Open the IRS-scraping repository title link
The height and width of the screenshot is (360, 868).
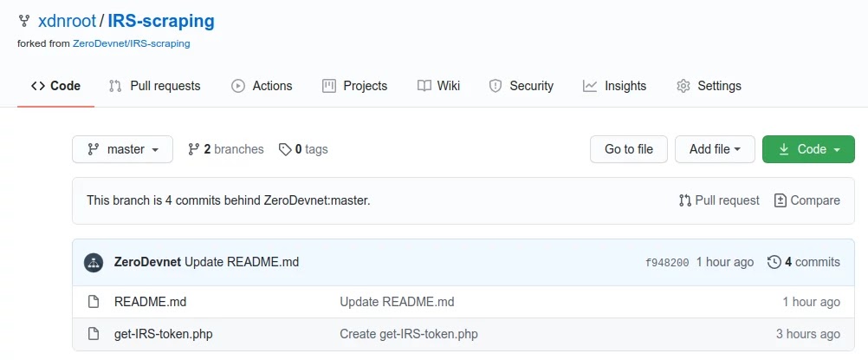(x=161, y=21)
